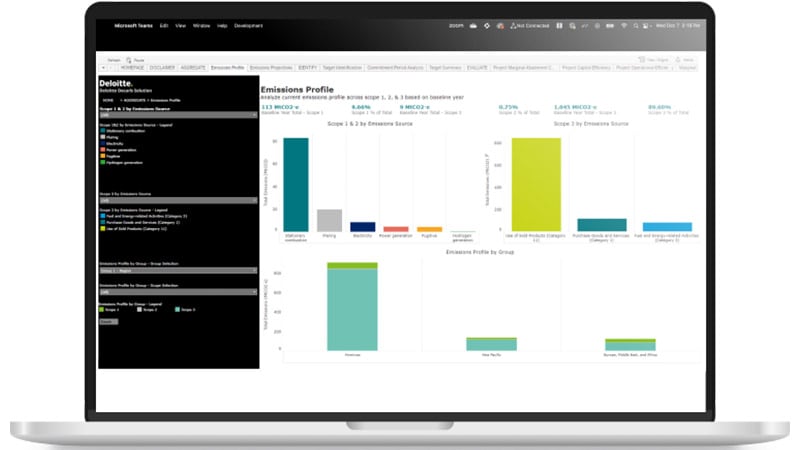
Task: Toggle the Scope 1 legend item
Action: pos(101,309)
